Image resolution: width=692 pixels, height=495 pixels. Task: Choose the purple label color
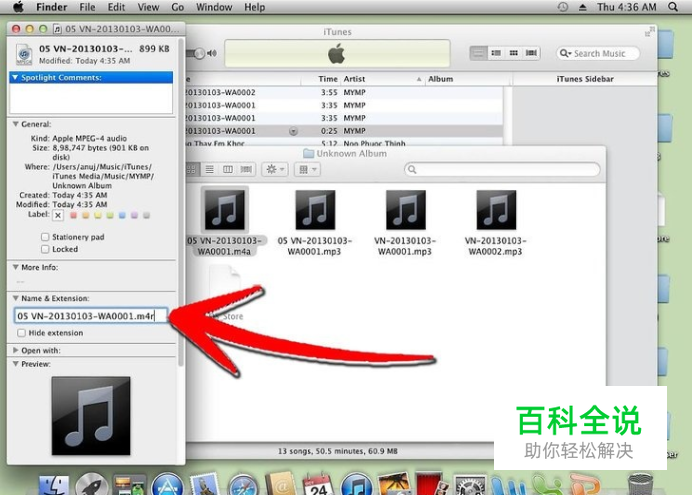pyautogui.click(x=134, y=215)
